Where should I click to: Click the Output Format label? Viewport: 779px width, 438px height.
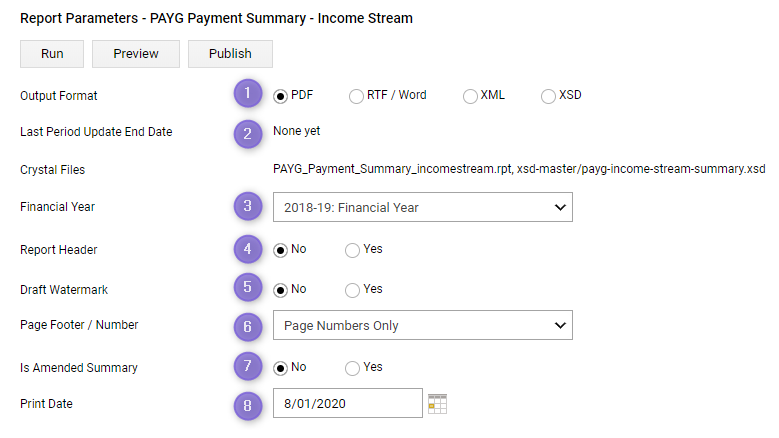(59, 96)
